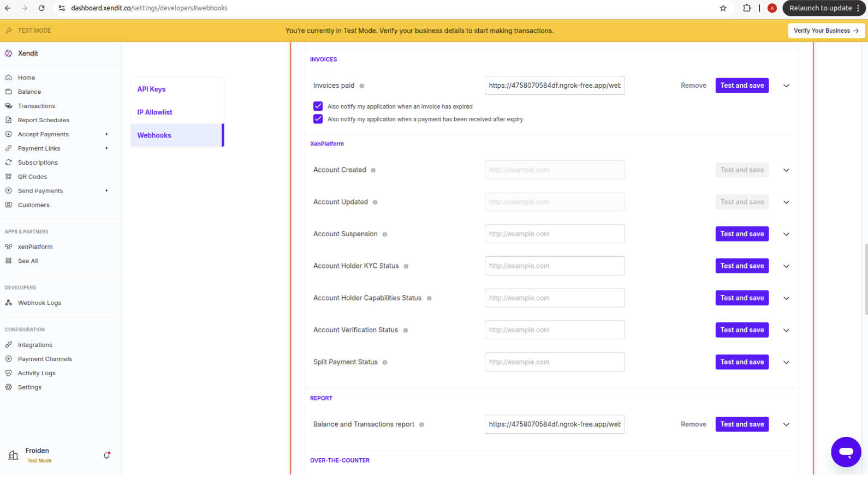This screenshot has height=480, width=868.
Task: Click Account Verification Status URL field
Action: 555,330
